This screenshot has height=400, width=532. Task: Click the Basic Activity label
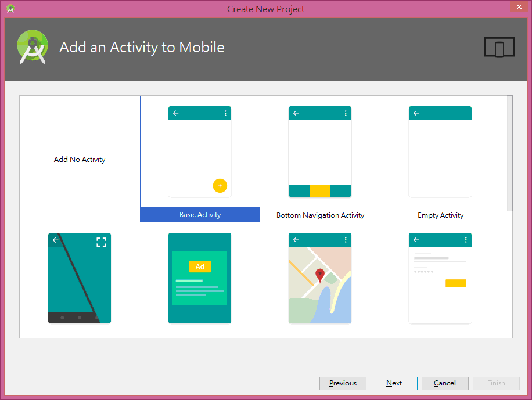pos(200,215)
